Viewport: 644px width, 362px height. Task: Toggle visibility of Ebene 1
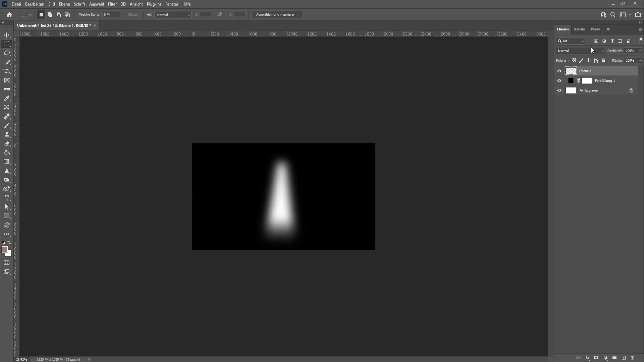point(559,71)
